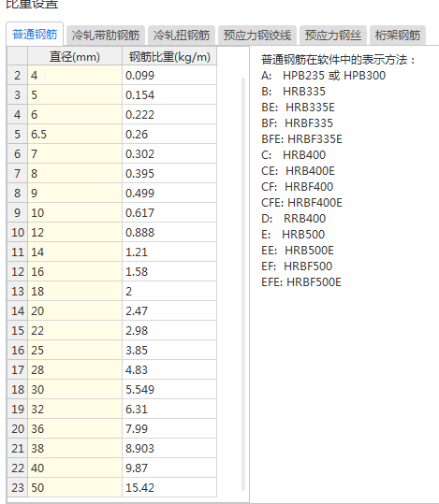Click the 'D: RRB400' legend line
This screenshot has width=439, height=504.
pos(294,219)
